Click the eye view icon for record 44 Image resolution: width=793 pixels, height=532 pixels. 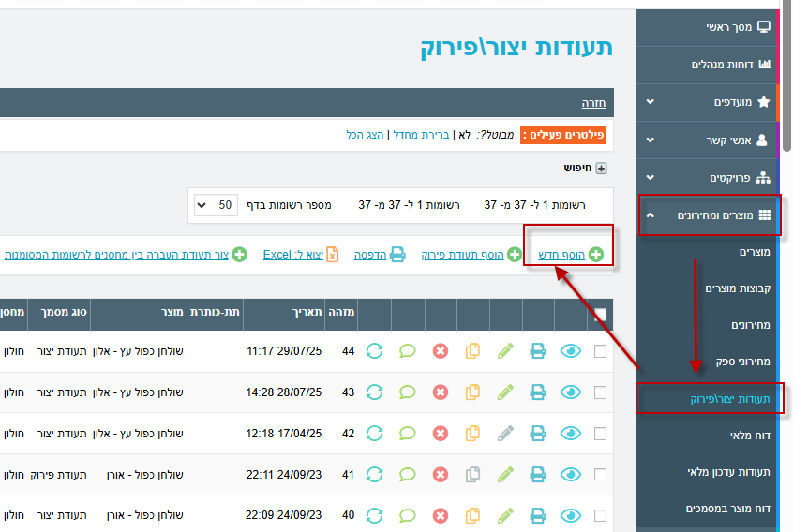[571, 351]
